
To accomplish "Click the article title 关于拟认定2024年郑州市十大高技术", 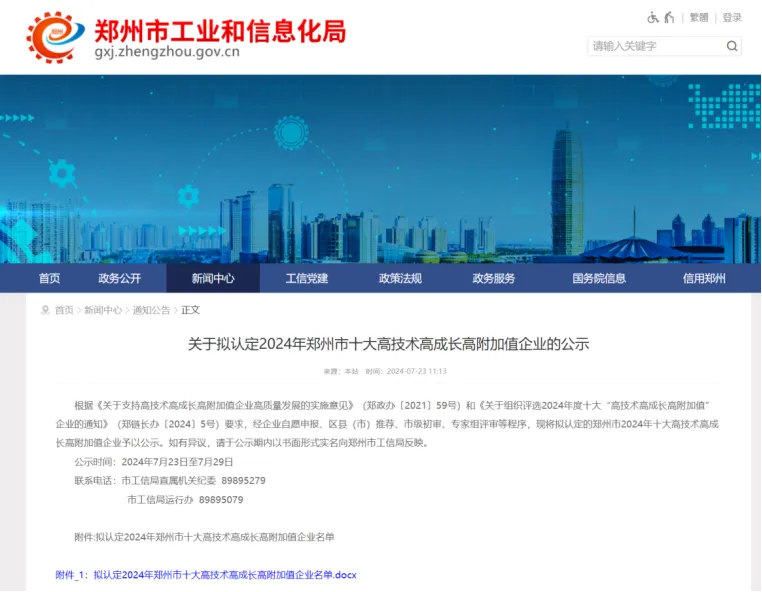I will coord(388,344).
